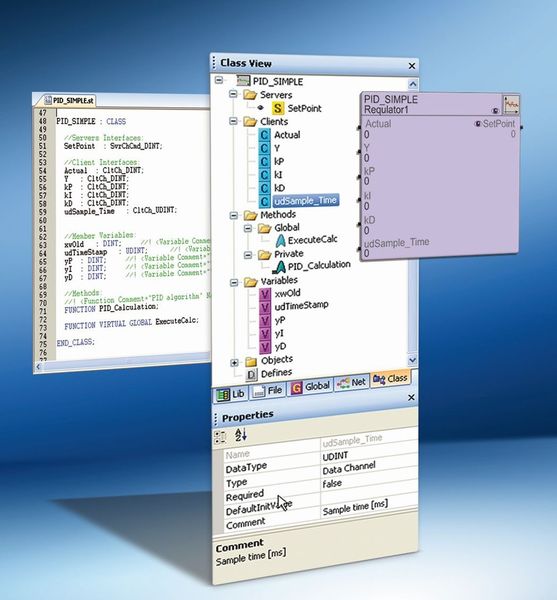Switch to the Net tab
This screenshot has height=600, width=557.
pos(352,383)
